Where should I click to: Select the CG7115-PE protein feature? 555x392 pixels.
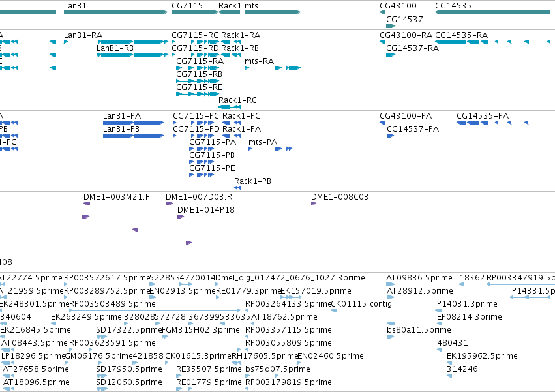pos(202,175)
